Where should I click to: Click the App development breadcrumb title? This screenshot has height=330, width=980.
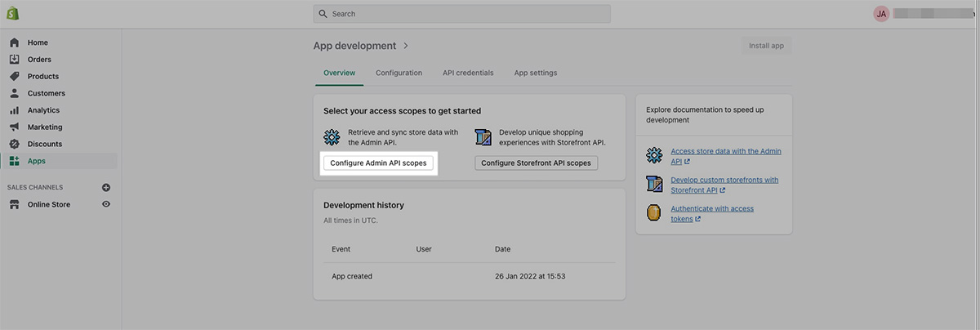354,46
